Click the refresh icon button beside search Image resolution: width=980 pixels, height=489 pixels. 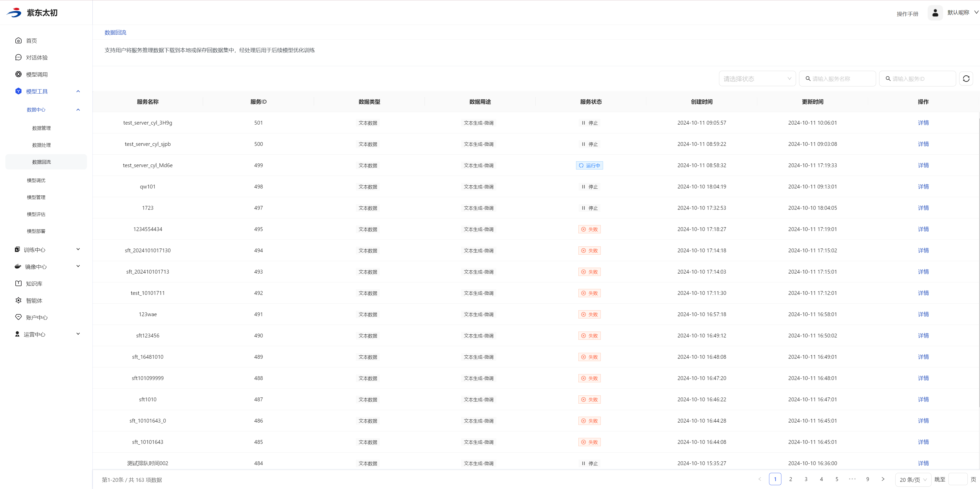[966, 79]
